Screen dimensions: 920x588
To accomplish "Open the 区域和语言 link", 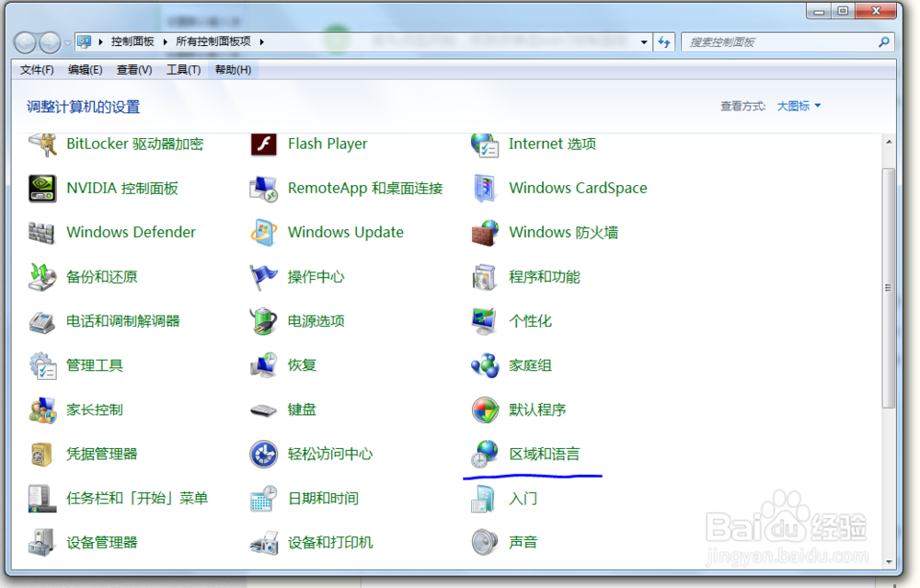I will coord(544,455).
